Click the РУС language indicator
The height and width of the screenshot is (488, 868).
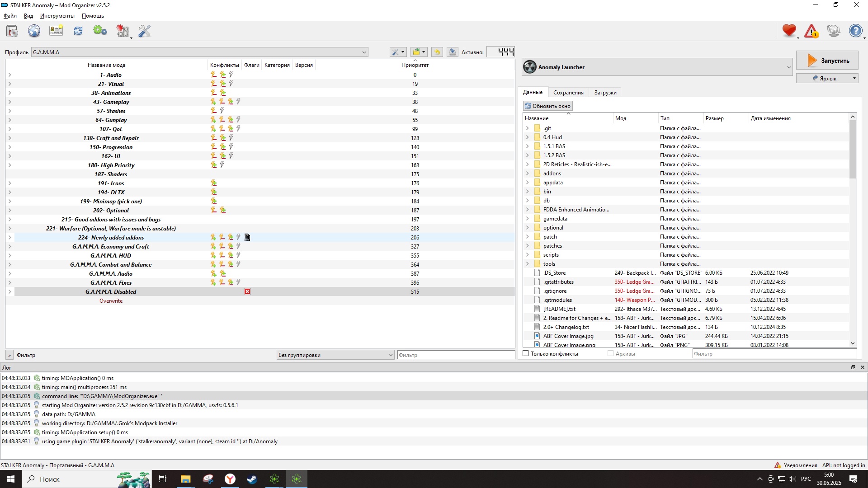(x=806, y=479)
